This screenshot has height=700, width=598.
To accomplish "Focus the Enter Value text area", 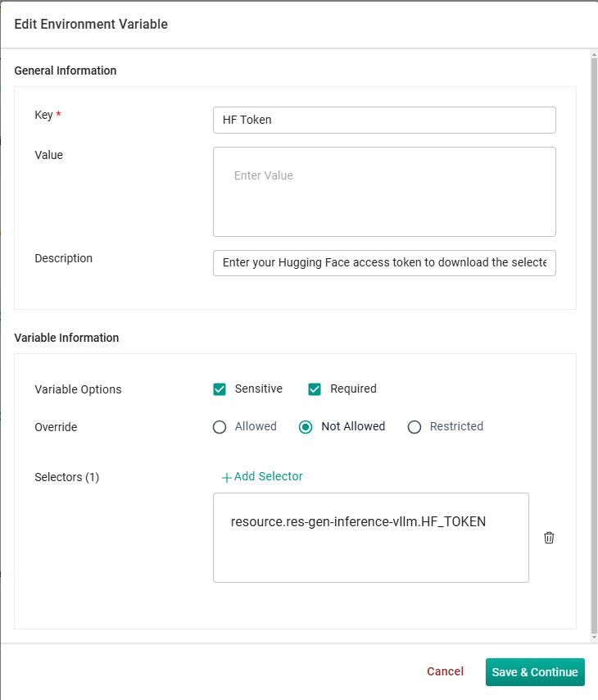I will click(x=384, y=192).
